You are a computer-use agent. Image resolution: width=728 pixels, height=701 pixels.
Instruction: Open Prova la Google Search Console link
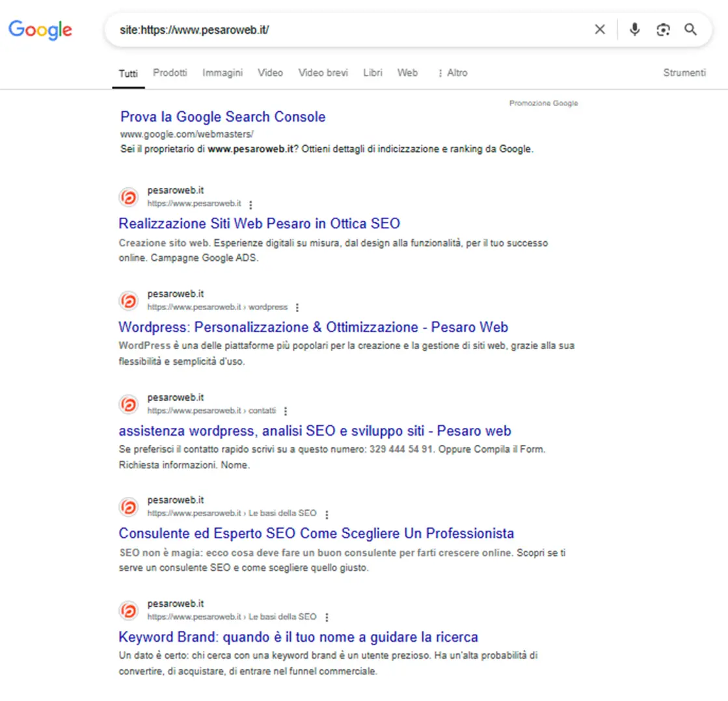coord(223,117)
